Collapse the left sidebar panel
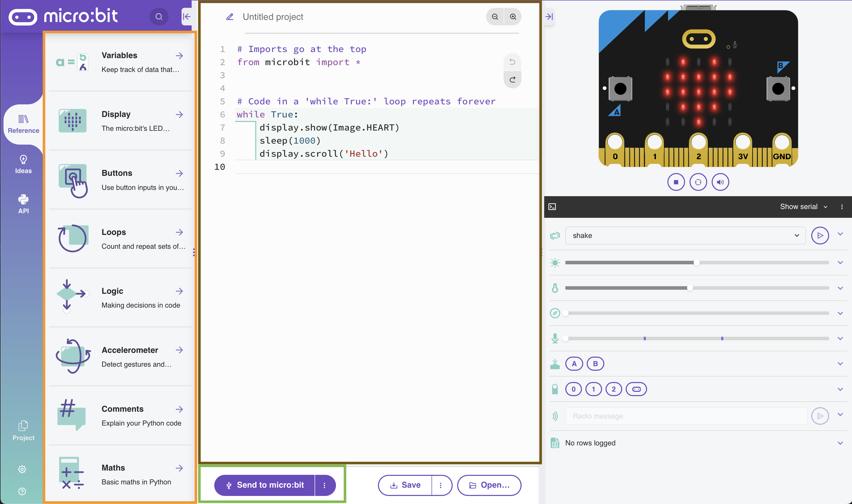Image resolution: width=852 pixels, height=504 pixels. (186, 17)
